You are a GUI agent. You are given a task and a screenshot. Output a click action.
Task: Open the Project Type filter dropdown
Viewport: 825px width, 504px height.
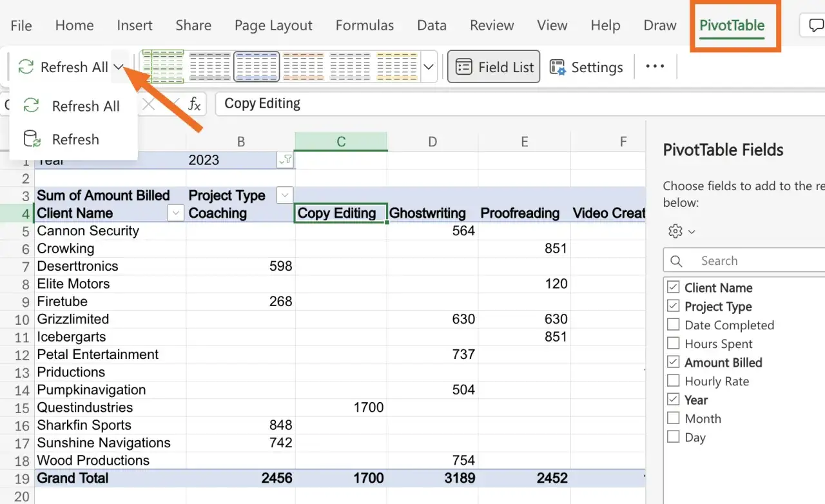(284, 195)
